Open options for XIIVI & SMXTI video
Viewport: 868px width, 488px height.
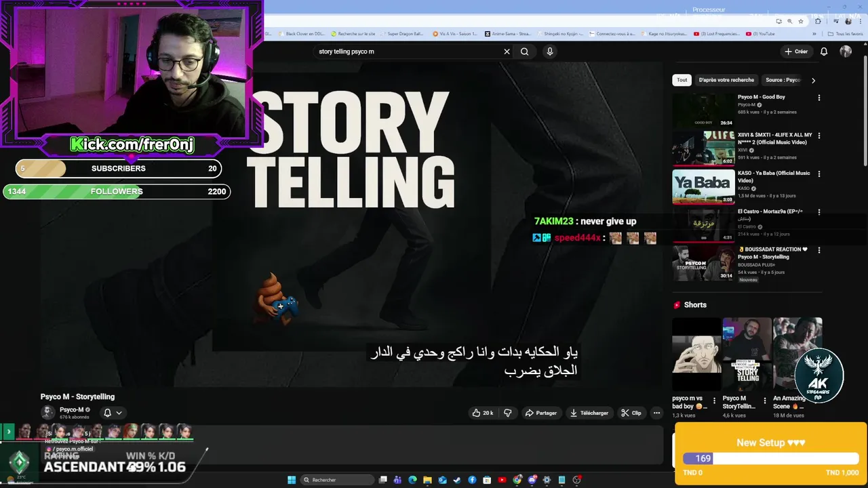pyautogui.click(x=818, y=136)
